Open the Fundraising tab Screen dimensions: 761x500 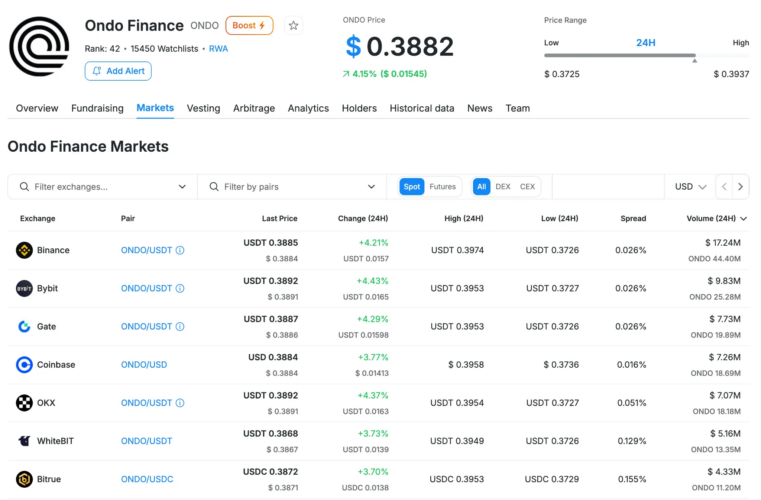click(97, 108)
